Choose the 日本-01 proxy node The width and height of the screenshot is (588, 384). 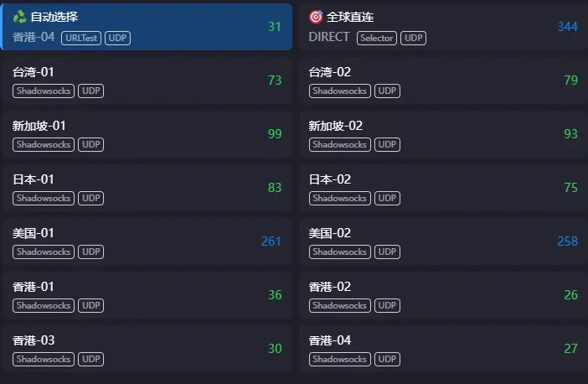pos(147,188)
